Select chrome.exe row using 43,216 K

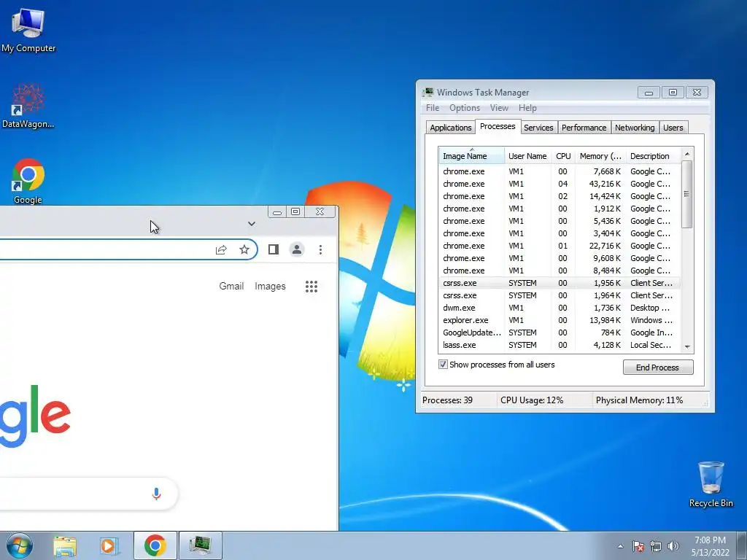point(560,184)
